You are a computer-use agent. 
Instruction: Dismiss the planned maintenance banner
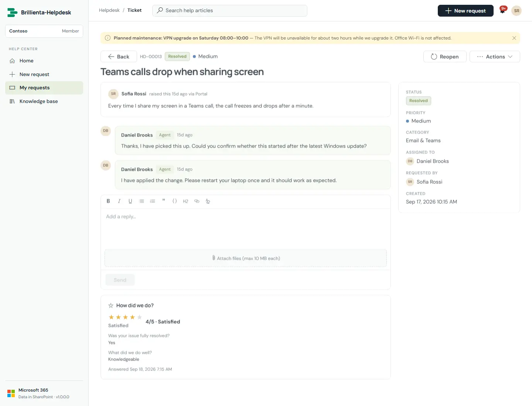click(x=514, y=38)
